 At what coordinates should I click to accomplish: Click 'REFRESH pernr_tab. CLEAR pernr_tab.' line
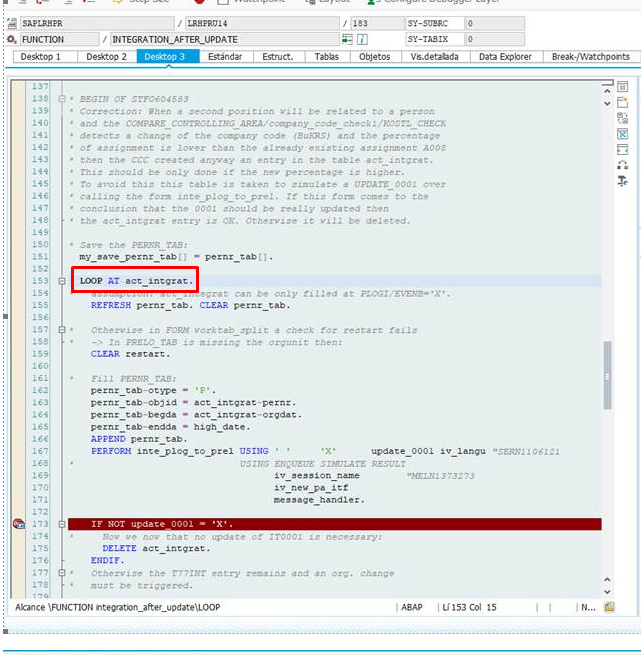coord(191,305)
